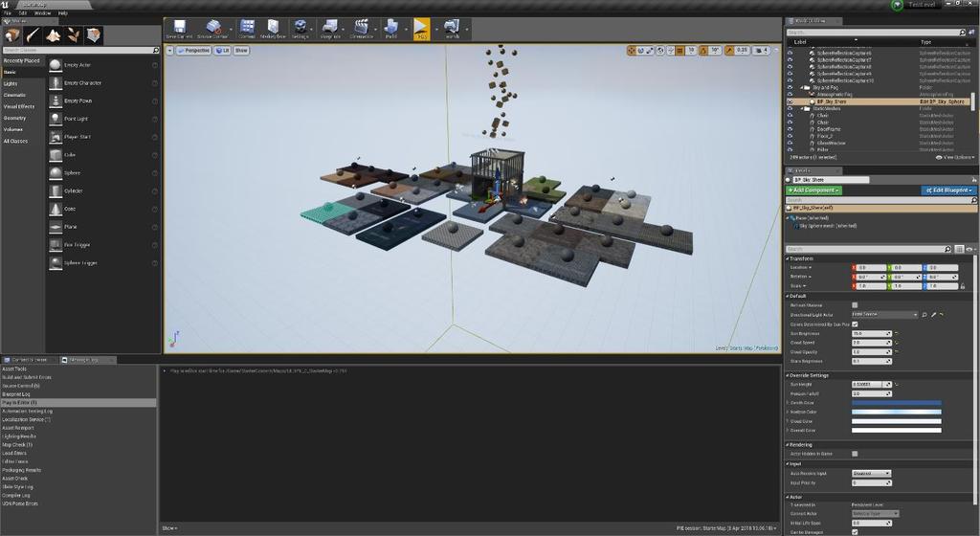The width and height of the screenshot is (980, 536).
Task: Click the viewport Show button
Action: point(241,51)
